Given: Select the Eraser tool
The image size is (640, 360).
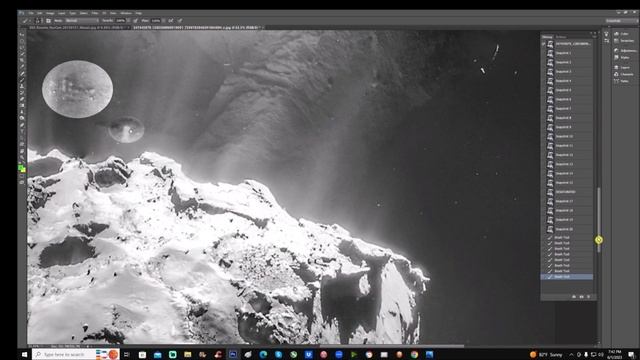Looking at the screenshot, I should click(22, 99).
